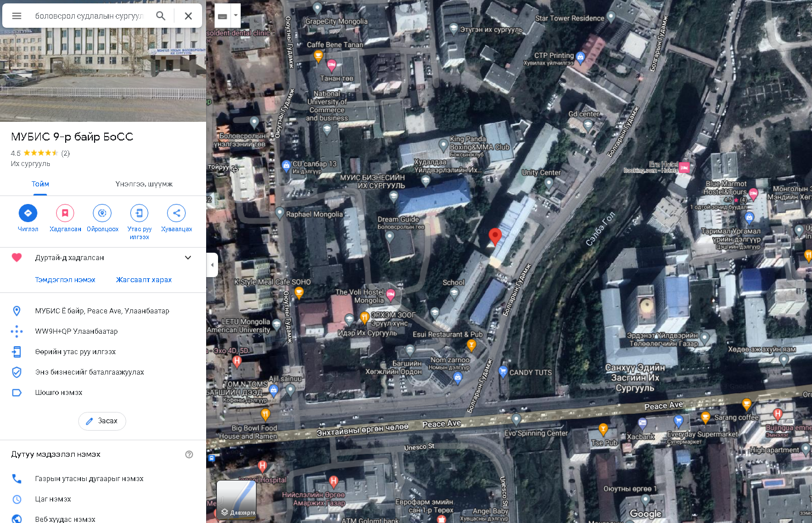812x523 pixels.
Task: Open help icon beside Дутуу мэдээлэл нэмэх
Action: pyautogui.click(x=189, y=454)
